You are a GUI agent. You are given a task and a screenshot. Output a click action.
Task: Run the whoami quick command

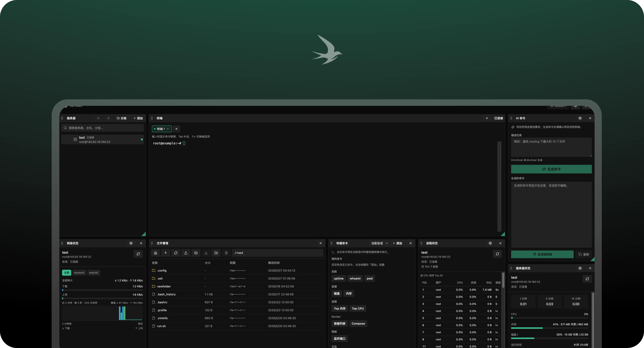click(355, 279)
